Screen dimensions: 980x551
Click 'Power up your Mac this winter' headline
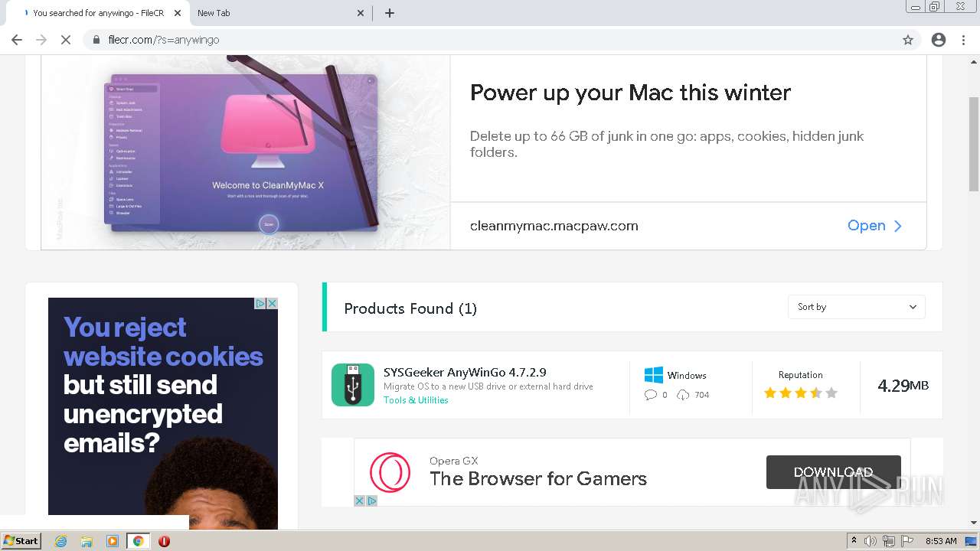(x=630, y=93)
